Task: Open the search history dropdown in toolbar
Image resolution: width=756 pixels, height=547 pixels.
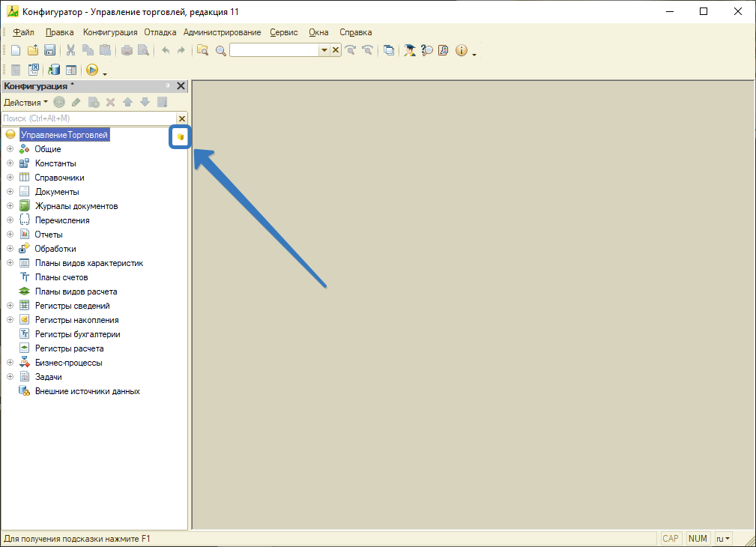Action: [324, 50]
